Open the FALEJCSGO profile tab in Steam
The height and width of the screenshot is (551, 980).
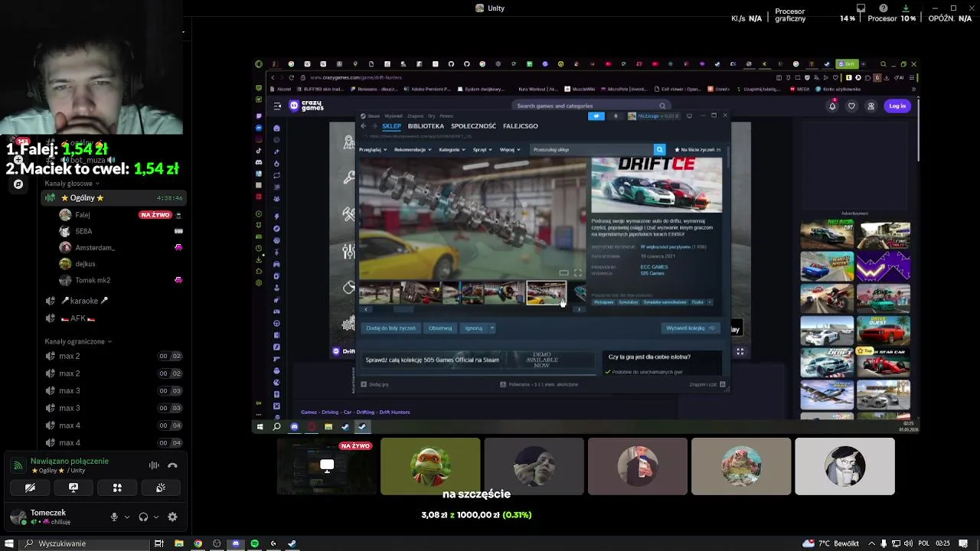[521, 126]
